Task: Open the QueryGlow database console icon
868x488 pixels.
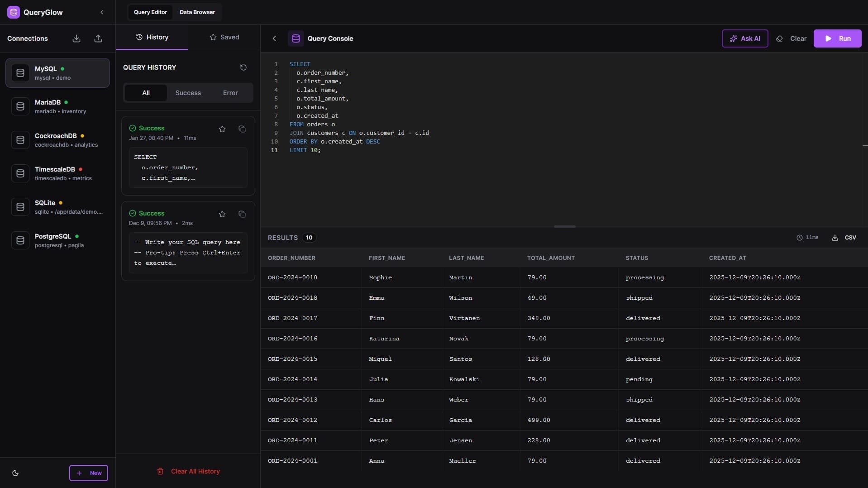Action: tap(14, 12)
